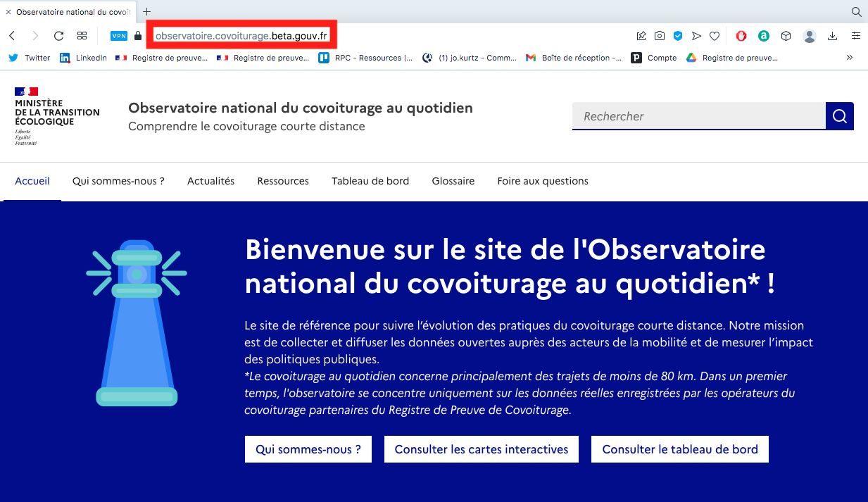Click the heart bookmark icon
The image size is (868, 502).
coord(715,36)
